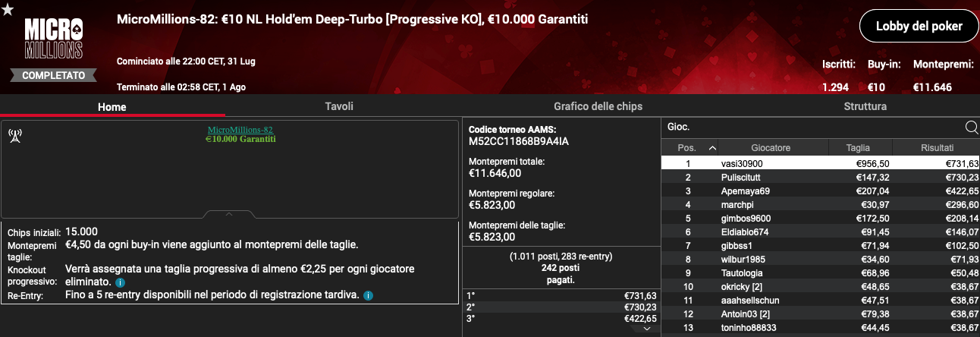Follow the MicroMillions-82 link
This screenshot has width=980, height=337.
(240, 130)
